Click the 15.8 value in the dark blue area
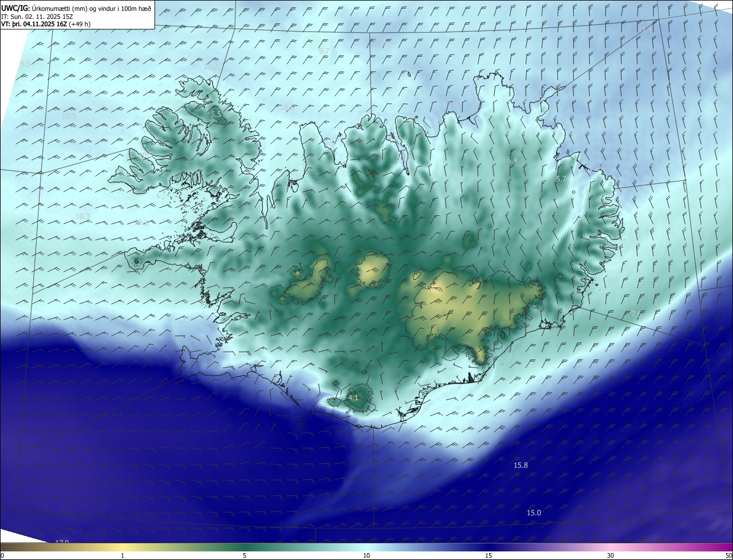 tap(521, 466)
